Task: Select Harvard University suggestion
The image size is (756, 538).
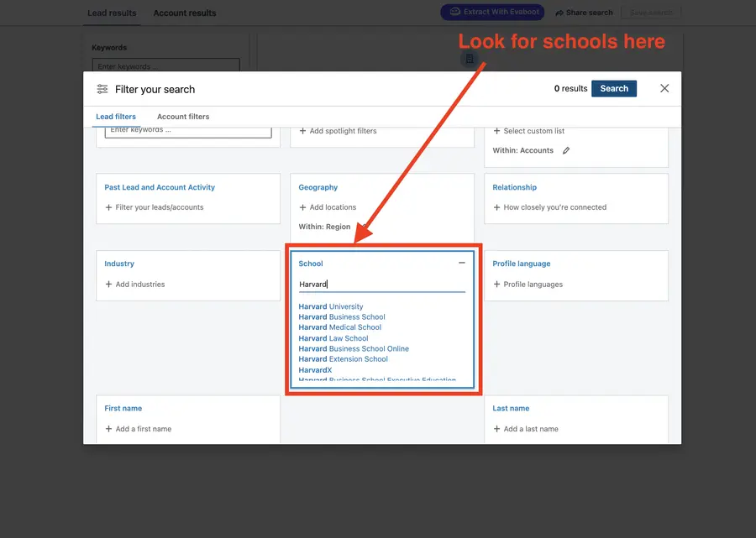Action: tap(331, 306)
